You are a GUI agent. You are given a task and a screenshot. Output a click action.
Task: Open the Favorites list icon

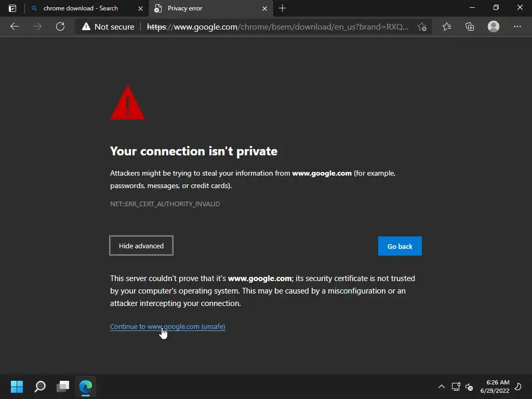tap(447, 26)
